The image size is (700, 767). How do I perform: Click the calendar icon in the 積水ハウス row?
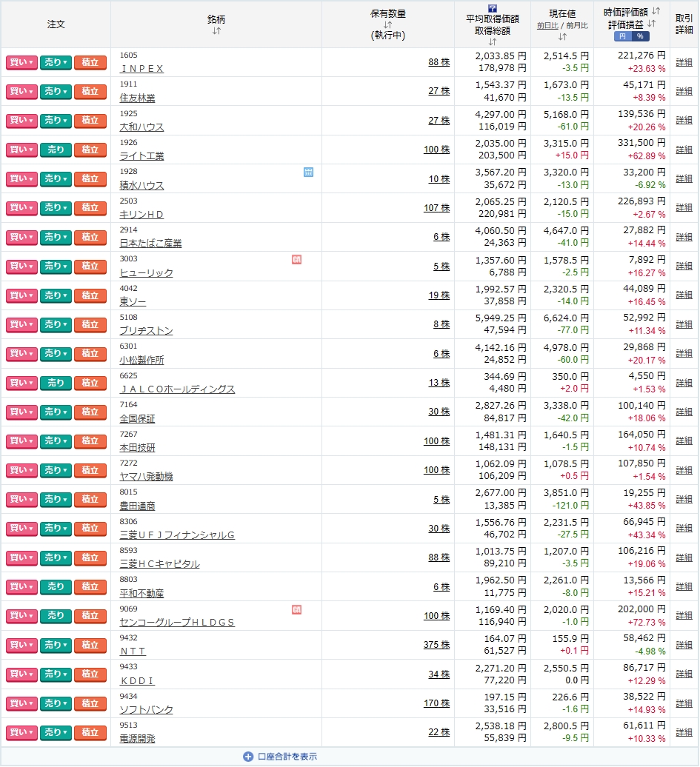[x=308, y=173]
